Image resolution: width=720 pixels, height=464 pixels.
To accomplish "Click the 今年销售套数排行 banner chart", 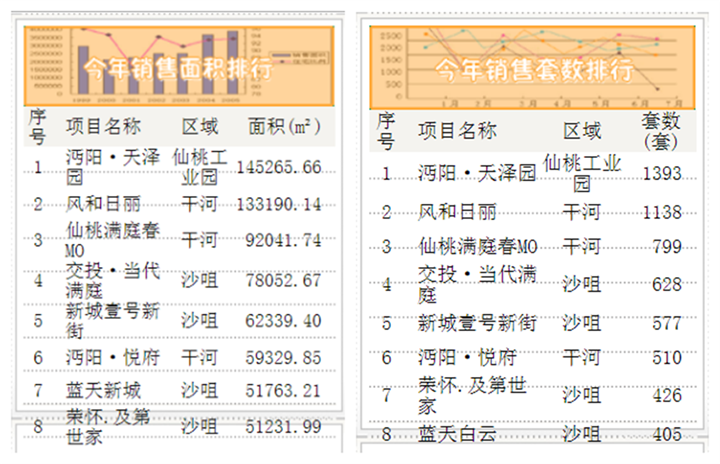I will pyautogui.click(x=532, y=68).
